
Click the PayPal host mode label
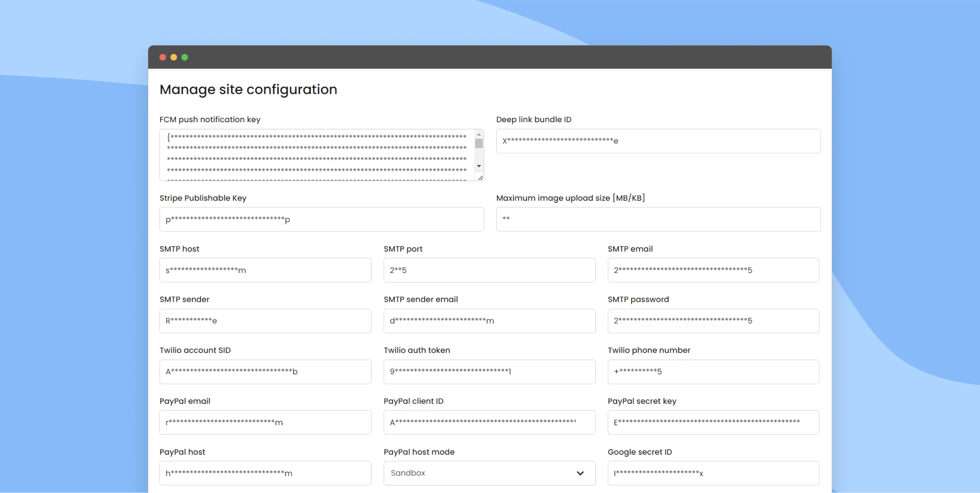(419, 452)
